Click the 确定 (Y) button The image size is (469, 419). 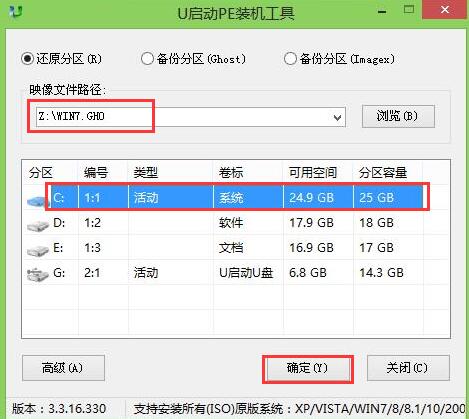(x=307, y=368)
